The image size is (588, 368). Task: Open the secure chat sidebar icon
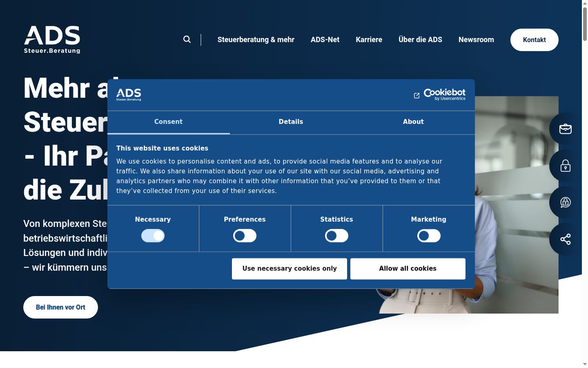click(565, 202)
